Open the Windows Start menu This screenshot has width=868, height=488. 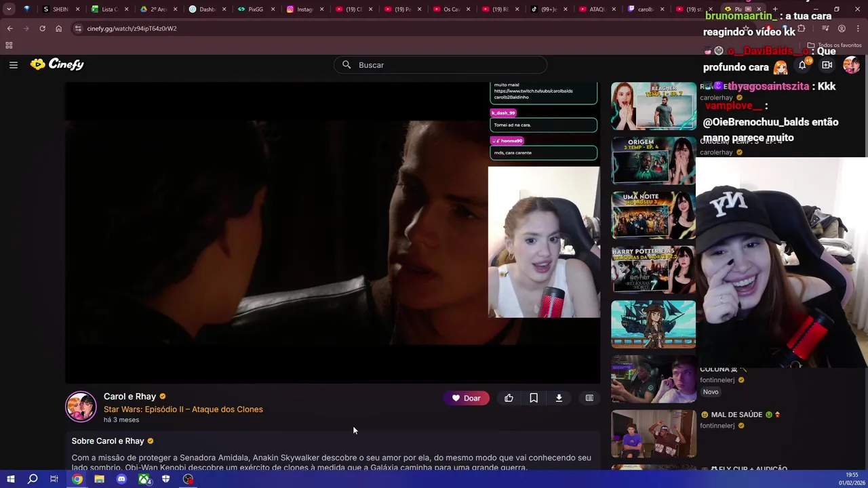(x=10, y=479)
